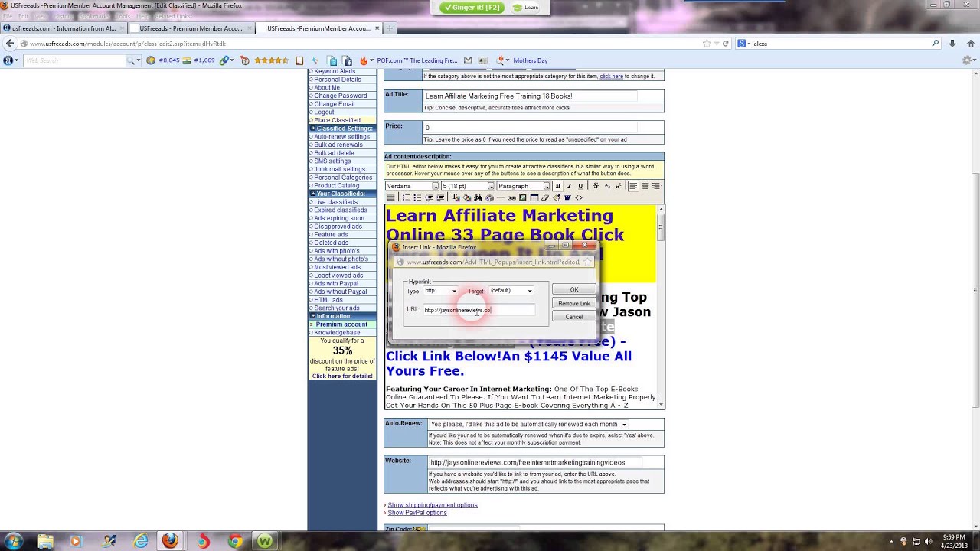
Task: Click Show shipping/payment options link
Action: pyautogui.click(x=432, y=505)
